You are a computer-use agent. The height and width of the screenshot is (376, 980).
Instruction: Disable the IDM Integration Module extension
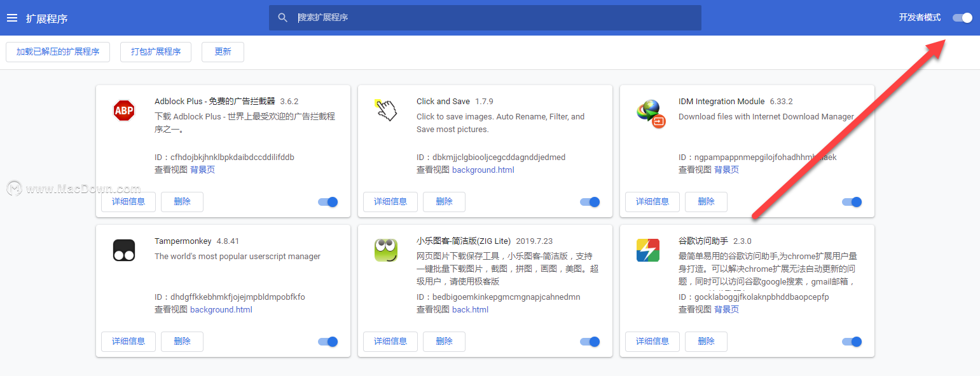click(852, 202)
